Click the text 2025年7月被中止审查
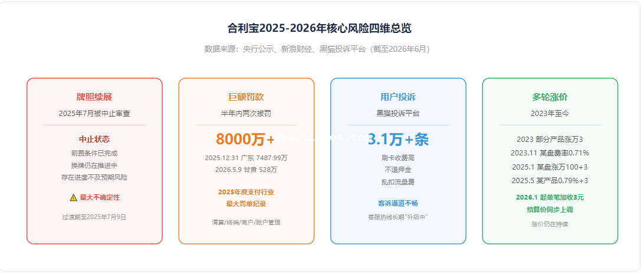Viewport: 644px width, 275px height. pos(94,114)
